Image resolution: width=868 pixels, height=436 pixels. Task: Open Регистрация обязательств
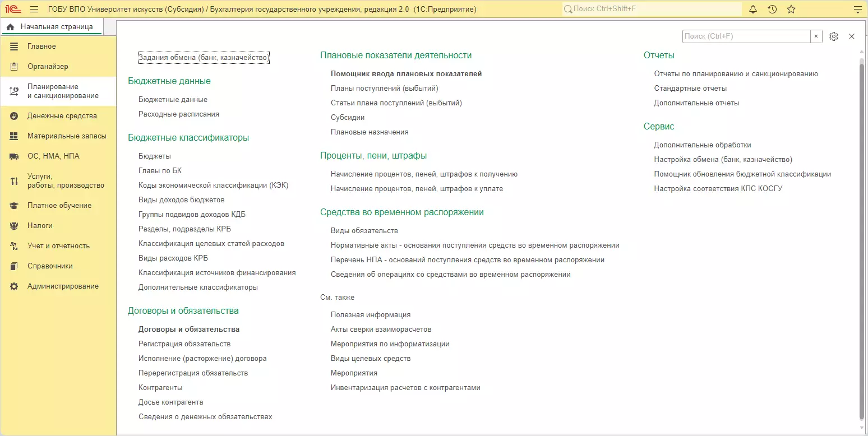pos(184,344)
